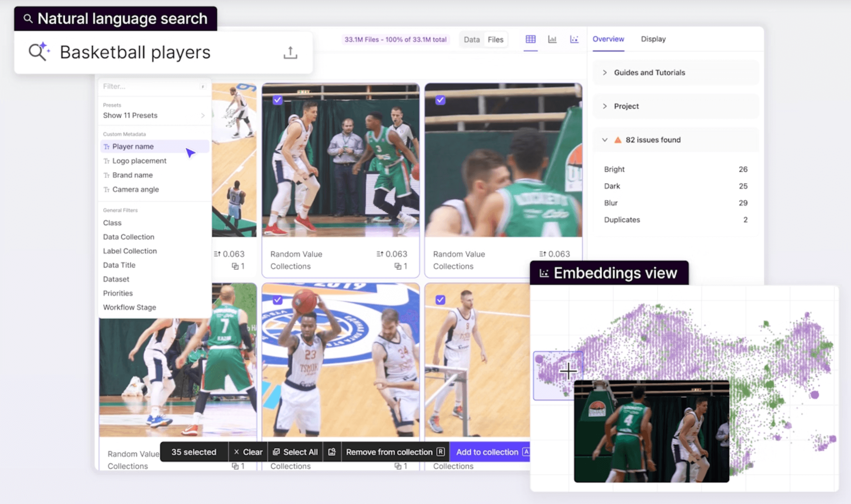851x504 pixels.
Task: Uncheck the checkbox on the player 23 image
Action: pos(278,300)
